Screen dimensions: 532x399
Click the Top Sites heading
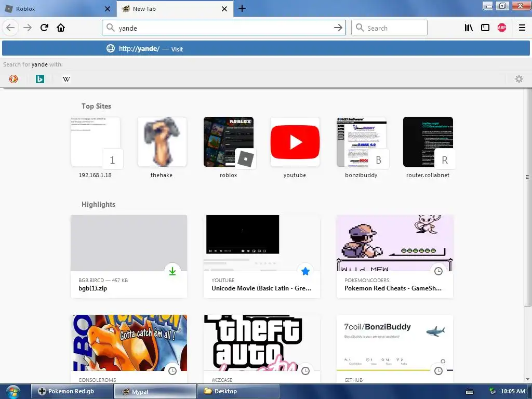coord(96,106)
